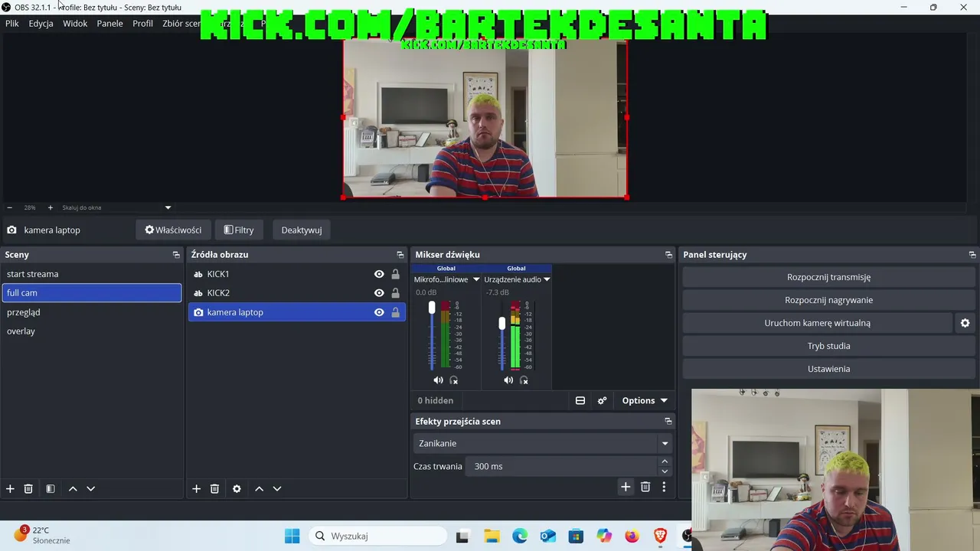
Task: Decrease transition duration with down arrow
Action: coord(665,471)
